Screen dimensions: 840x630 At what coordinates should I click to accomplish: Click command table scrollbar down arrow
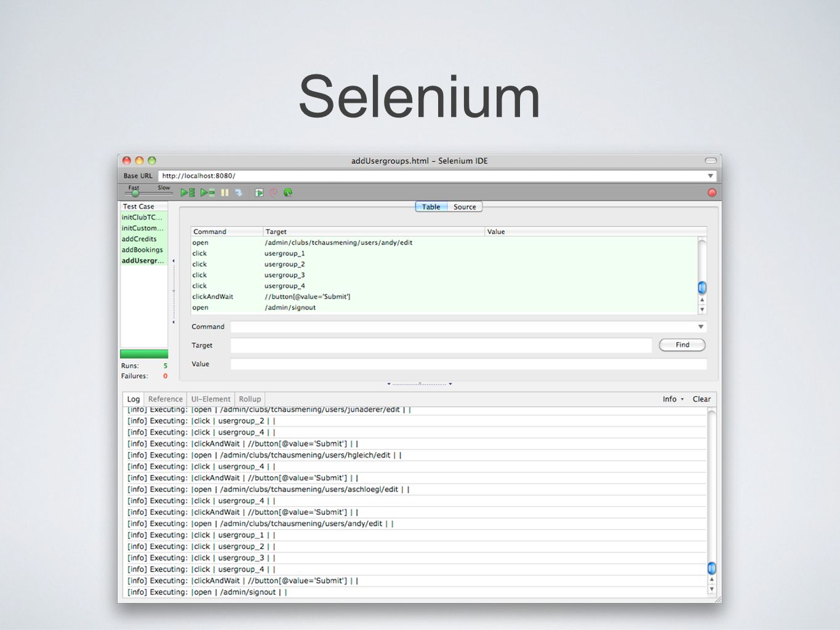(702, 309)
